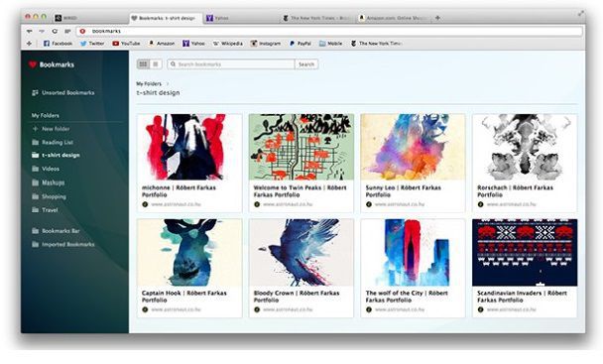603x364 pixels.
Task: Open Facebook bookmark in bookmarks bar
Action: click(58, 44)
